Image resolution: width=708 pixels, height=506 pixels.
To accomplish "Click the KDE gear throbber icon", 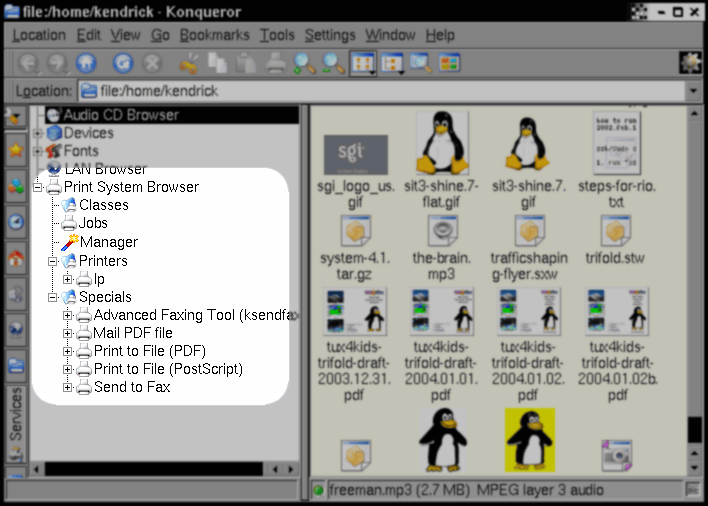I will pyautogui.click(x=690, y=63).
